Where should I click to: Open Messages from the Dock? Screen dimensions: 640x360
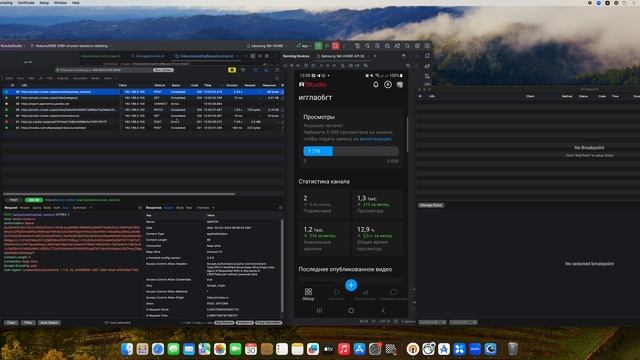tap(173, 349)
